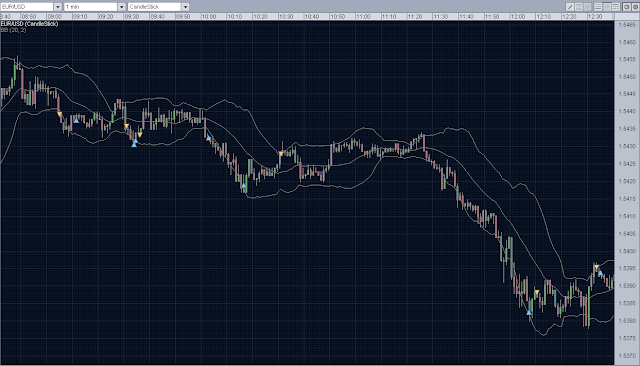The height and width of the screenshot is (366, 640).
Task: Toggle the full grid display icon
Action: (607, 7)
